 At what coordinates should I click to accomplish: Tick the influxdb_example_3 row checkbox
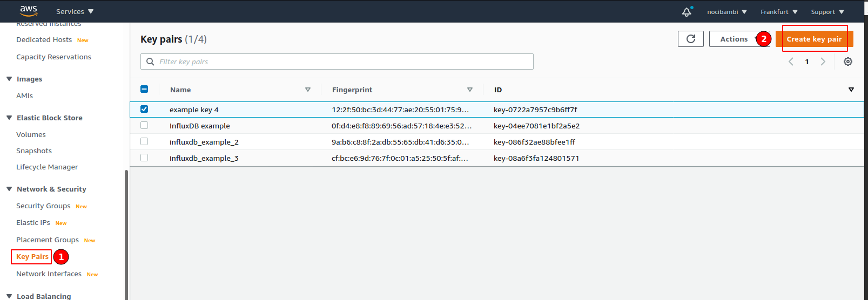pyautogui.click(x=144, y=158)
